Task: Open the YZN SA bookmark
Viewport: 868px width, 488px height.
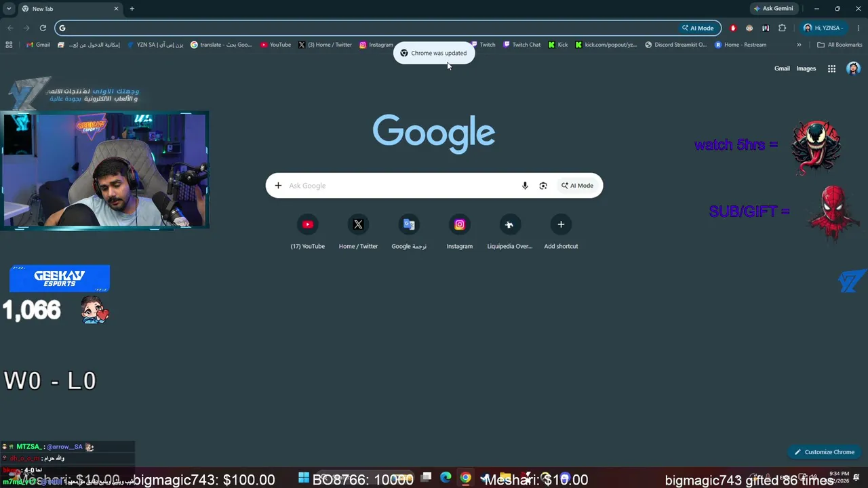Action: (x=155, y=45)
